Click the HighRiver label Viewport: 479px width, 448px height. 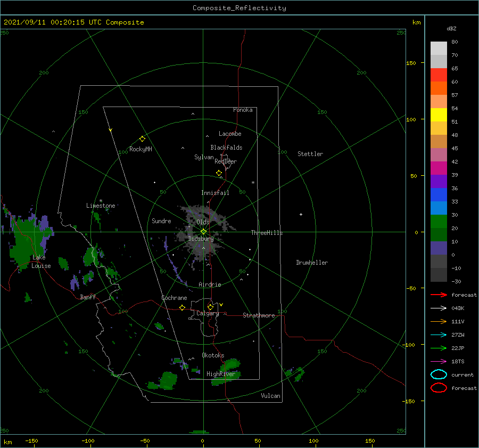[x=220, y=374]
